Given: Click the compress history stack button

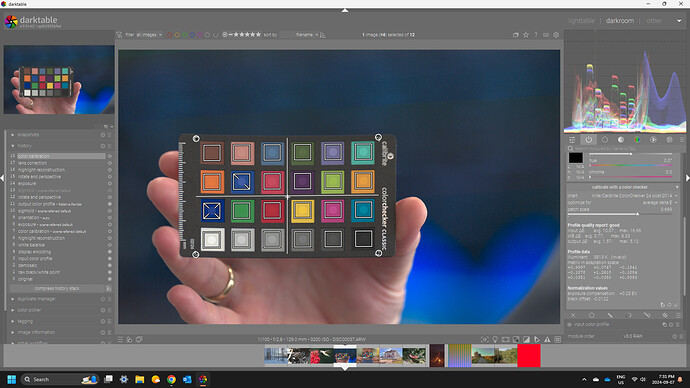Looking at the screenshot, I should [57, 289].
